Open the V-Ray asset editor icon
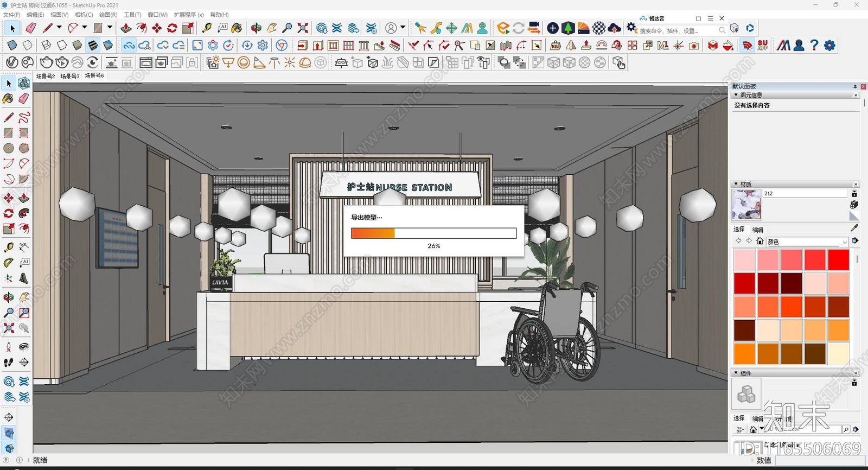The height and width of the screenshot is (470, 868). pos(12,62)
